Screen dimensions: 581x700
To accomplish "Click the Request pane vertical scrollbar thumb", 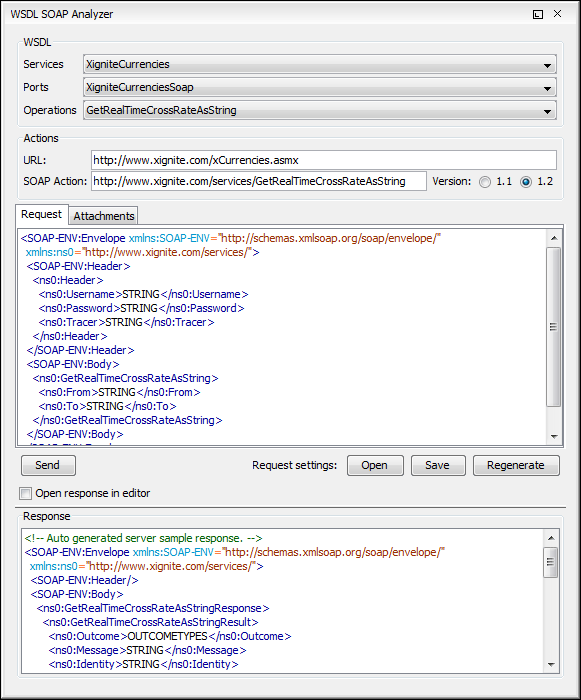I will 554,327.
